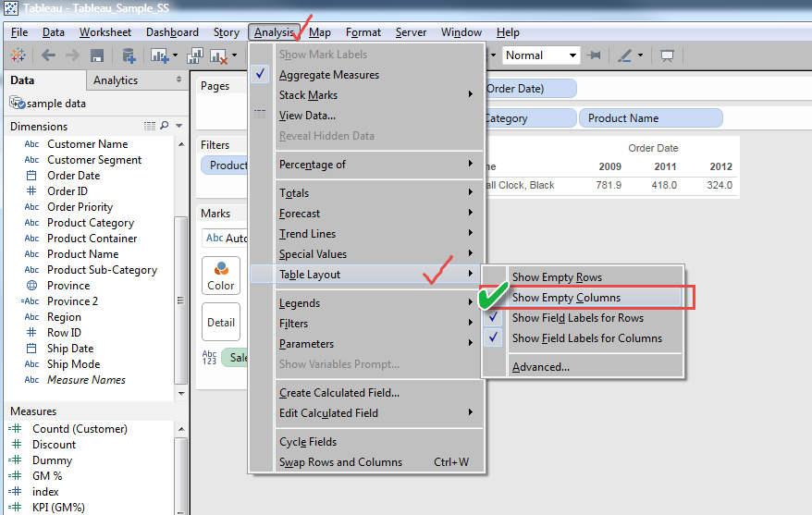
Task: Click the New Worksheet chart-plus icon
Action: tap(159, 55)
